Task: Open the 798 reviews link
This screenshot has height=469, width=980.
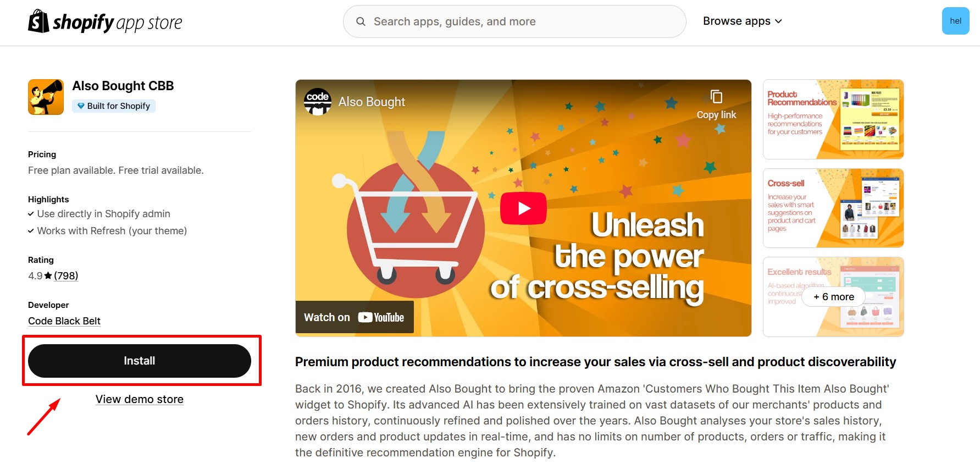Action: coord(66,276)
